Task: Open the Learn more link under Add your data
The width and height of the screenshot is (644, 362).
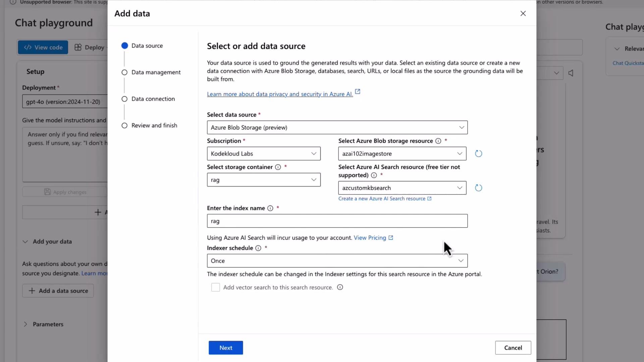Action: tap(94, 273)
